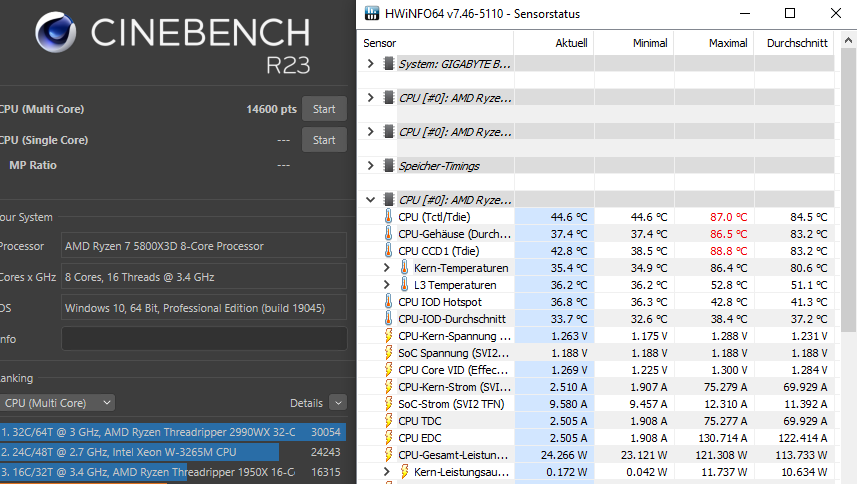Click thermometer icon next to CPU (Tctl/Tdie)

389,217
